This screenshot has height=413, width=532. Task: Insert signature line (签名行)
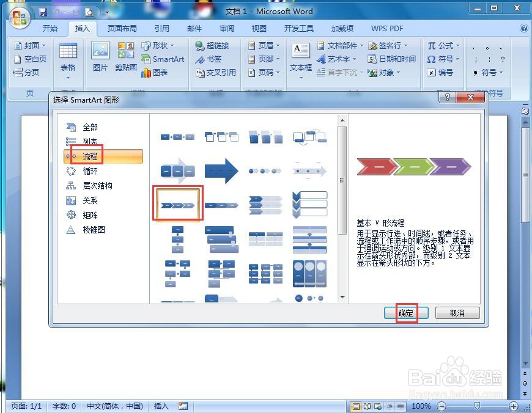pyautogui.click(x=388, y=45)
